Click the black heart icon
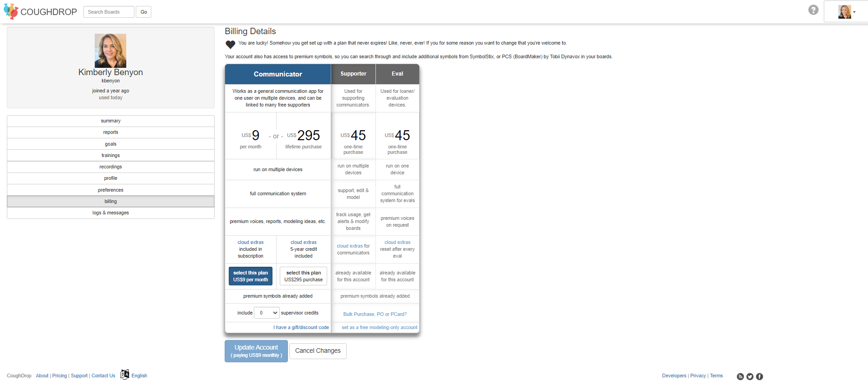Screen dimensions: 868x391 pos(231,44)
